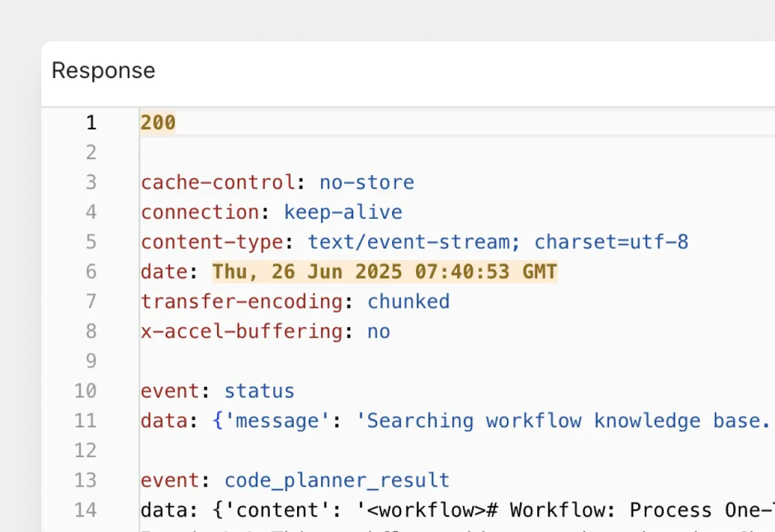Click the chunked value
Screen dimensions: 775x532
(x=409, y=302)
